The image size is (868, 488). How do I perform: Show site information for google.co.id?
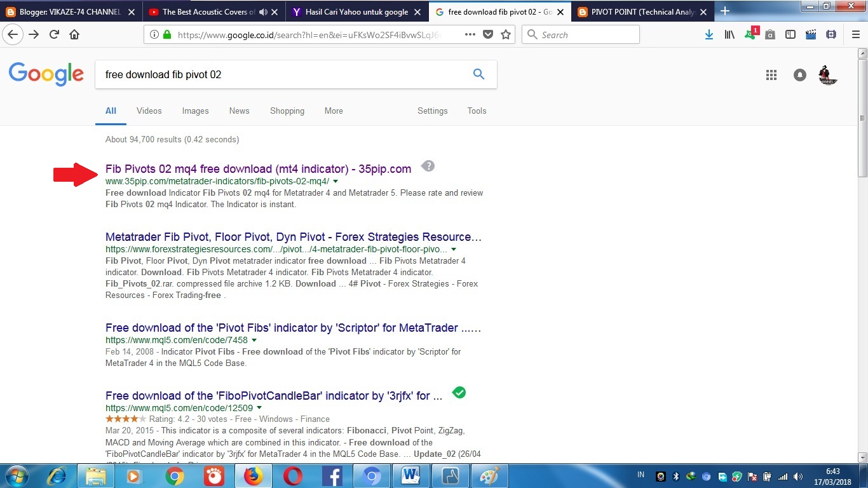[x=154, y=35]
